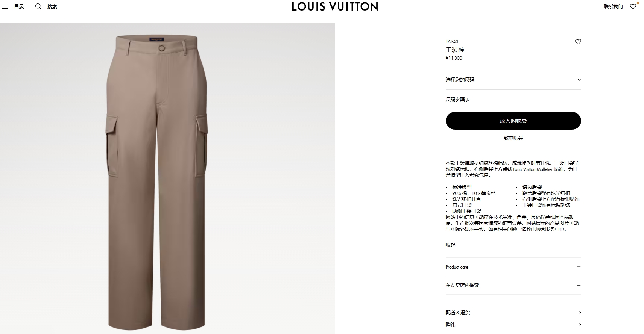Click the search magnifier icon
The image size is (644, 334).
click(38, 6)
